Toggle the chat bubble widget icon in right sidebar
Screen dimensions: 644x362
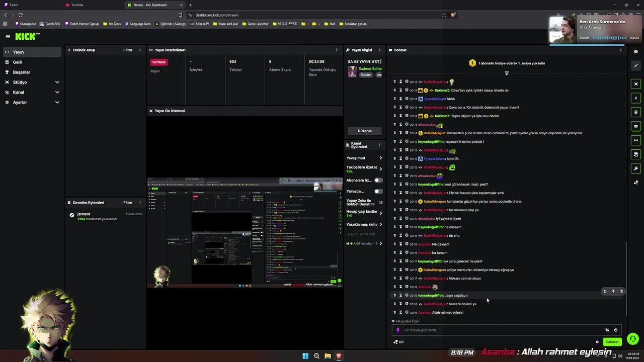(636, 126)
